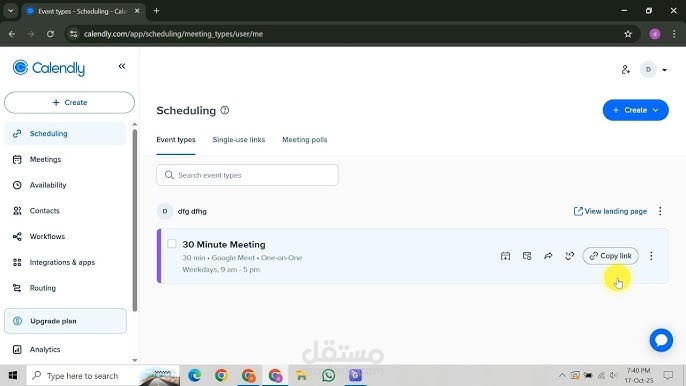Open Workflows in the sidebar

(65, 236)
